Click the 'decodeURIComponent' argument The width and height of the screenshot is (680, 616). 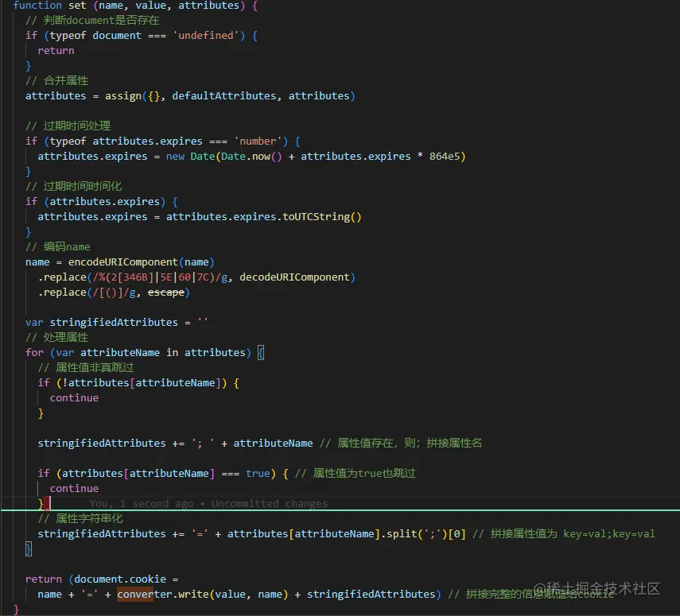[x=294, y=277]
